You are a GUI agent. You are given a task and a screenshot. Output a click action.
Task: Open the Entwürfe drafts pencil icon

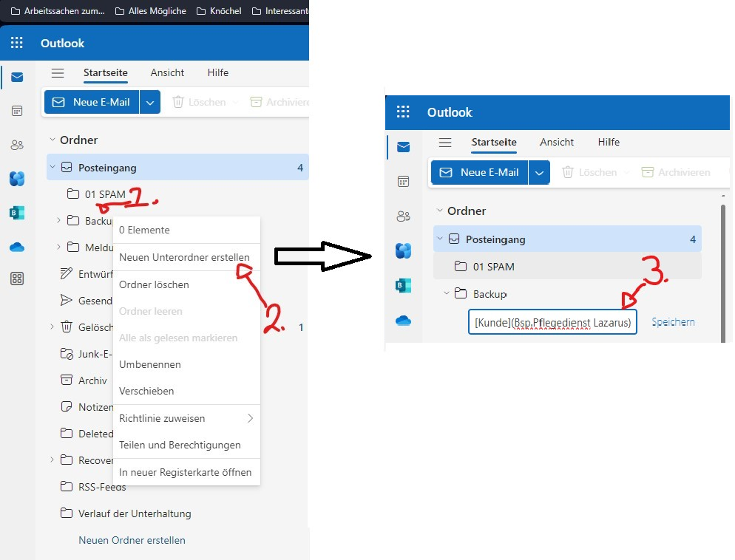(x=67, y=274)
